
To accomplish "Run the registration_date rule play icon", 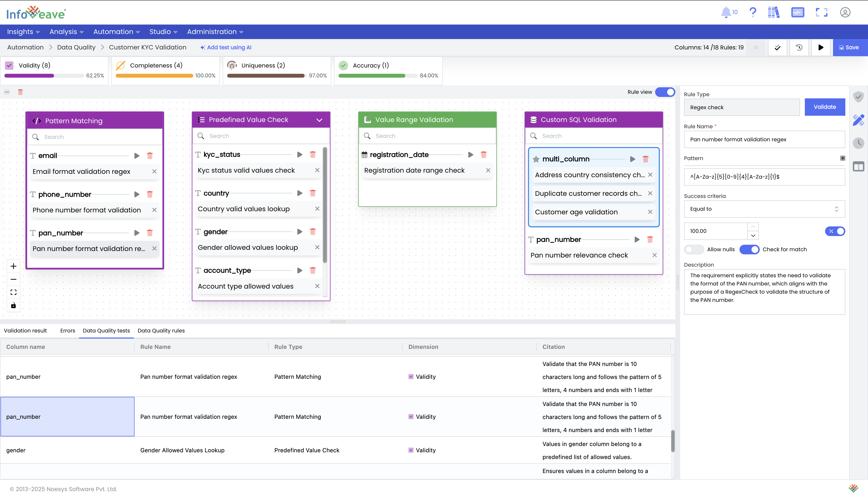I will [471, 155].
